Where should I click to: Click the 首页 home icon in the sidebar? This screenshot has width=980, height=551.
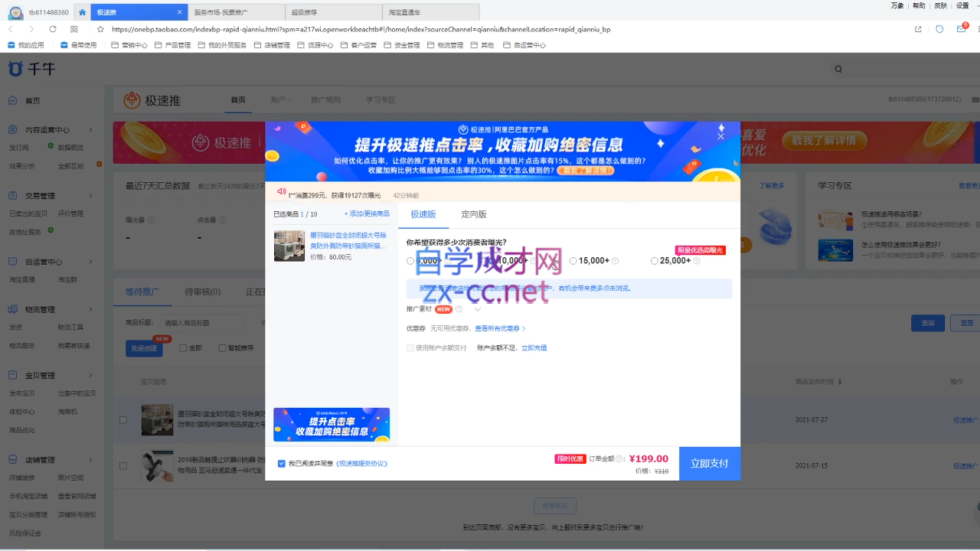click(13, 100)
